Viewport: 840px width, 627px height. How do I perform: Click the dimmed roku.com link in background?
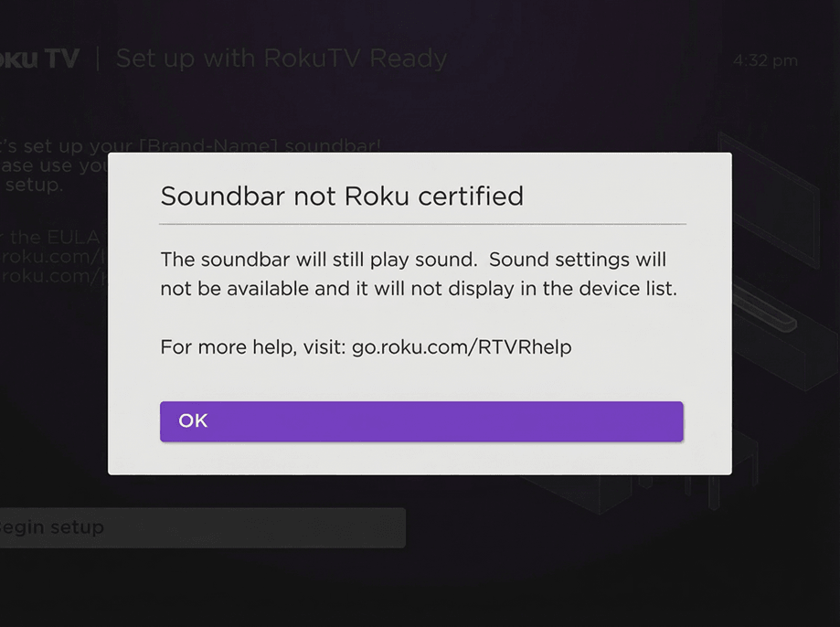tap(55, 256)
